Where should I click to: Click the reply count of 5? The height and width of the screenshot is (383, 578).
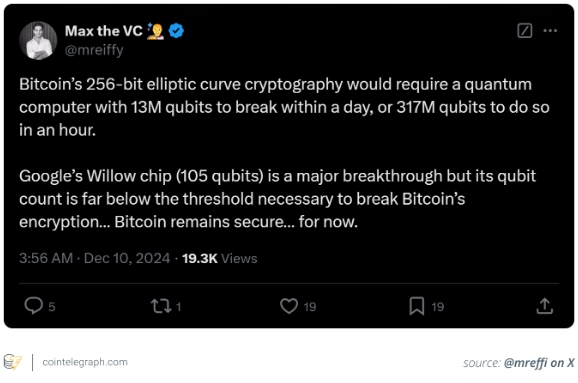(52, 307)
